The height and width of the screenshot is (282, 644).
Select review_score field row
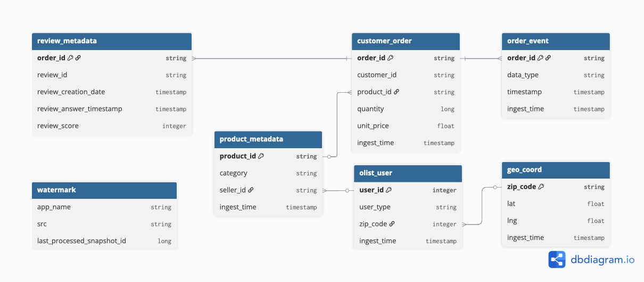click(112, 126)
